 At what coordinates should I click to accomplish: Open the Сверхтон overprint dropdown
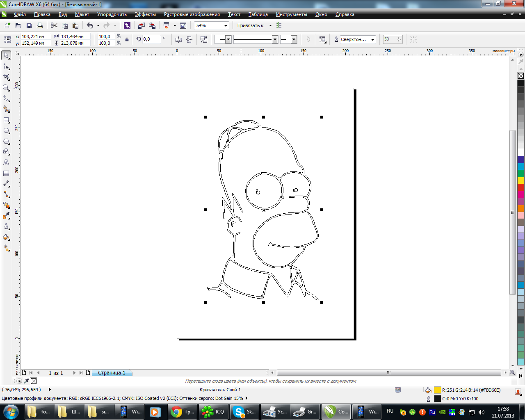(x=372, y=39)
